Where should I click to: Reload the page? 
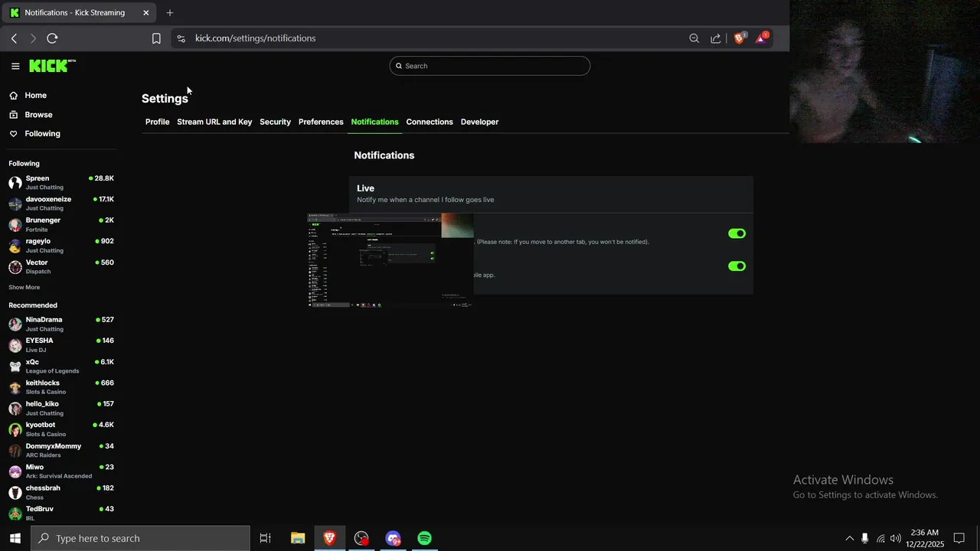52,38
